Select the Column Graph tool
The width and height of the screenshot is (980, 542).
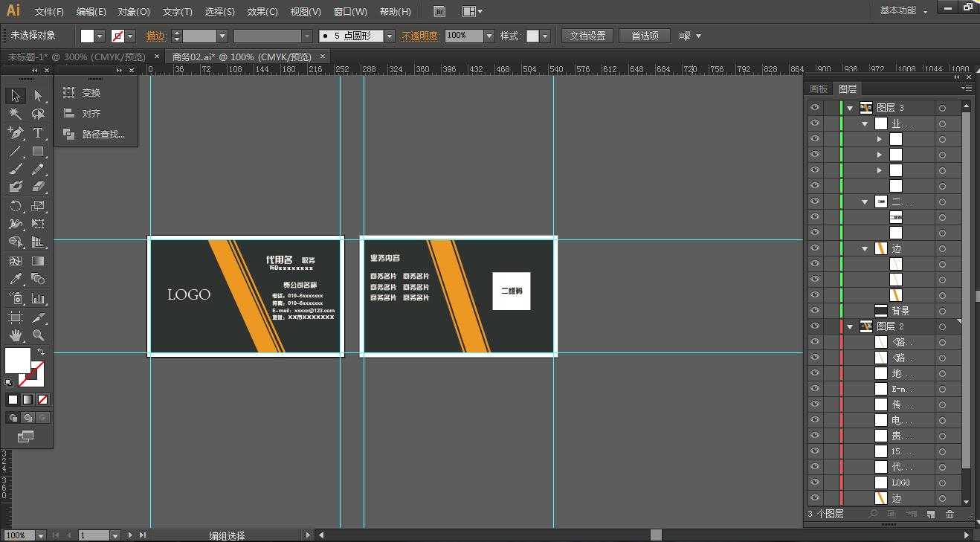coord(38,298)
